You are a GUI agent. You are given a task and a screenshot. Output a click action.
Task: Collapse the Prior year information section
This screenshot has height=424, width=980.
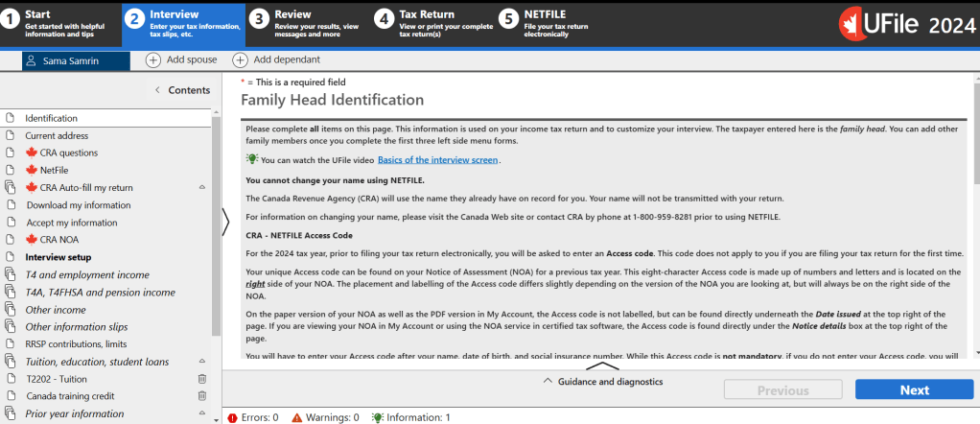pos(201,413)
